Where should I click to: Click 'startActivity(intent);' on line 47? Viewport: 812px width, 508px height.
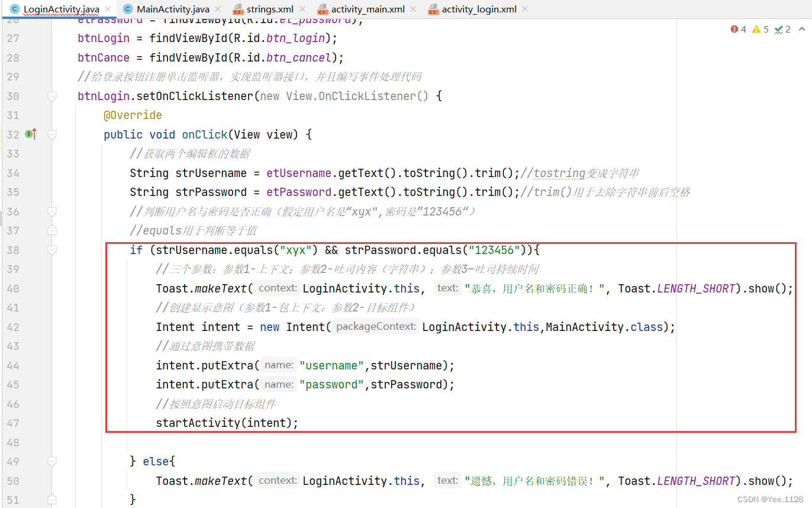(227, 423)
